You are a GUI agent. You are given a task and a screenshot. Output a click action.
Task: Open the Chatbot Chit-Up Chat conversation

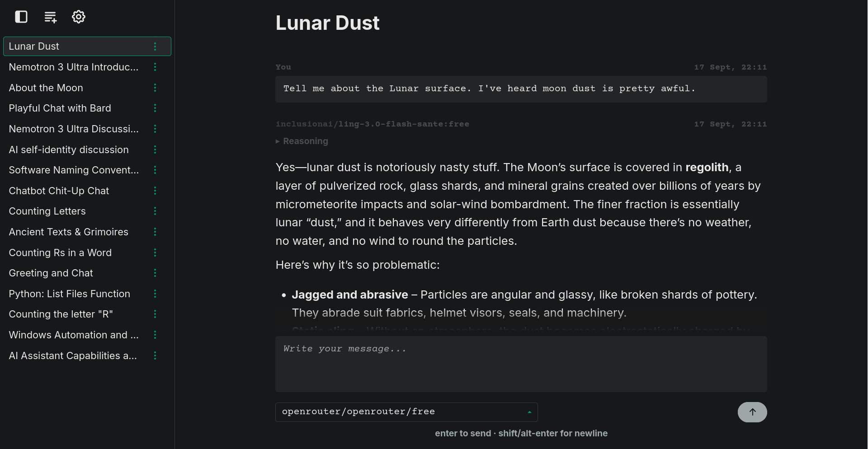[59, 191]
